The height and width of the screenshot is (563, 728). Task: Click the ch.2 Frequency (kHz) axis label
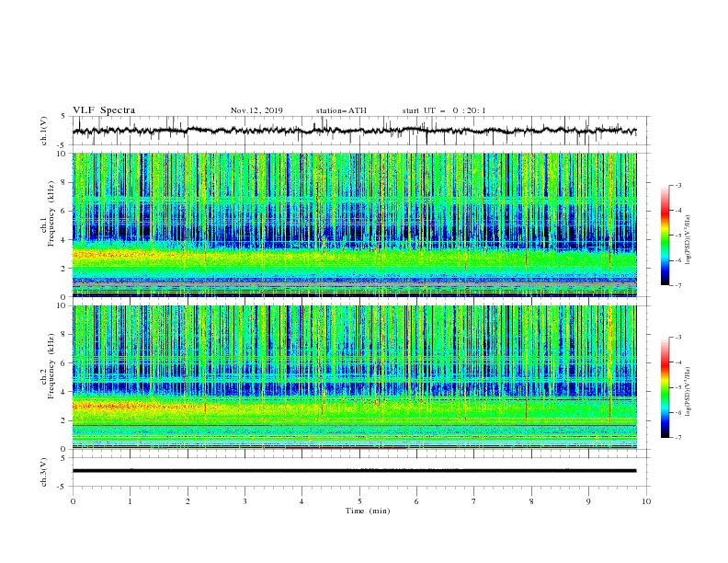click(x=48, y=366)
